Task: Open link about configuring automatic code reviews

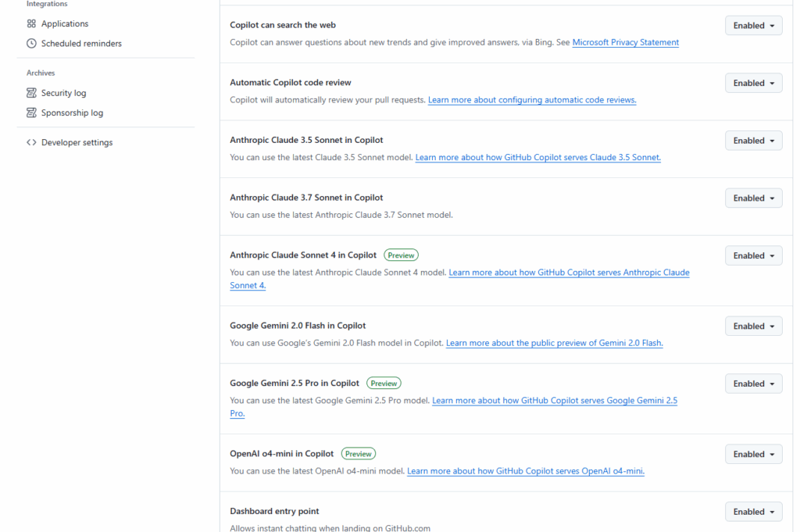Action: [x=532, y=100]
